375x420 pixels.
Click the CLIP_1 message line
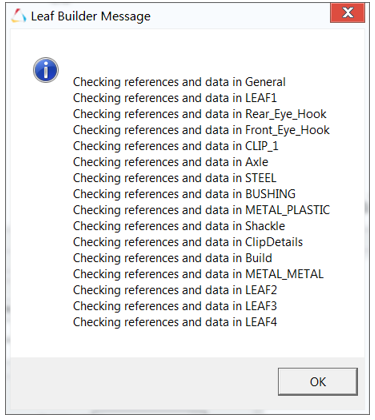point(176,146)
